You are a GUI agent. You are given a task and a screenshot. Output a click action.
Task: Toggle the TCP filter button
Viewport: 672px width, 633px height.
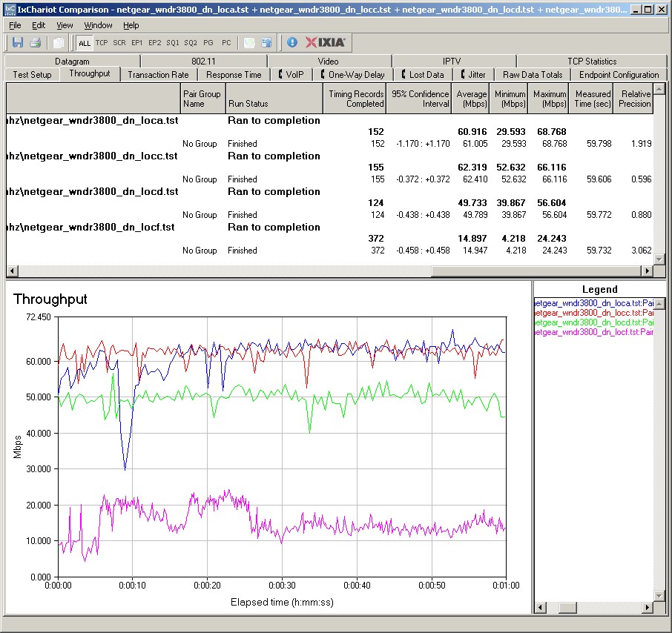coord(102,43)
